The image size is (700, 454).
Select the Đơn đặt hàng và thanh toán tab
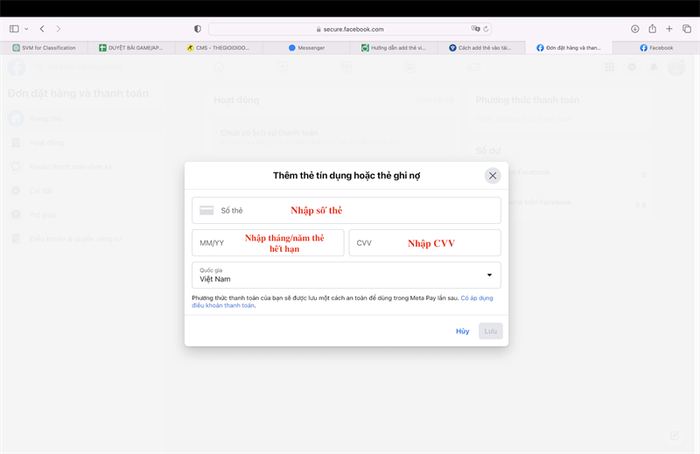click(569, 48)
